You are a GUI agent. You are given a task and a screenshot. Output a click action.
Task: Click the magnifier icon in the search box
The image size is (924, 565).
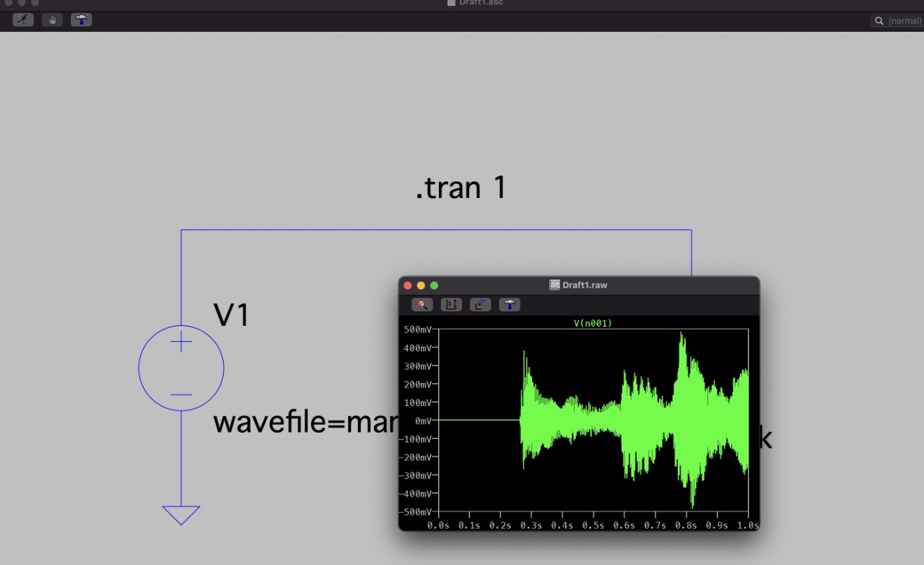tap(879, 21)
